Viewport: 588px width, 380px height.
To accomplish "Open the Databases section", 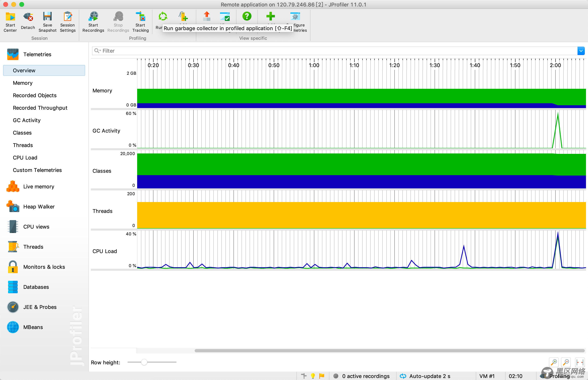I will tap(28, 287).
